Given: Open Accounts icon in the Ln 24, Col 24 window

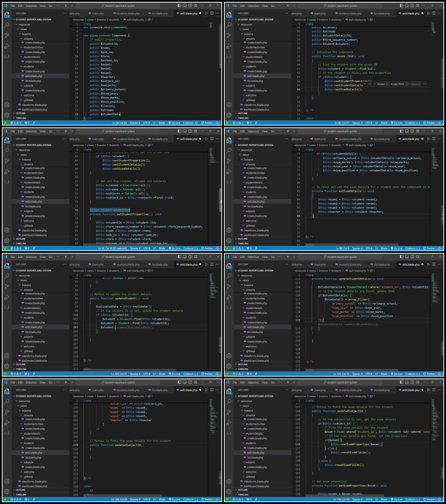Looking at the screenshot, I should pos(7,105).
